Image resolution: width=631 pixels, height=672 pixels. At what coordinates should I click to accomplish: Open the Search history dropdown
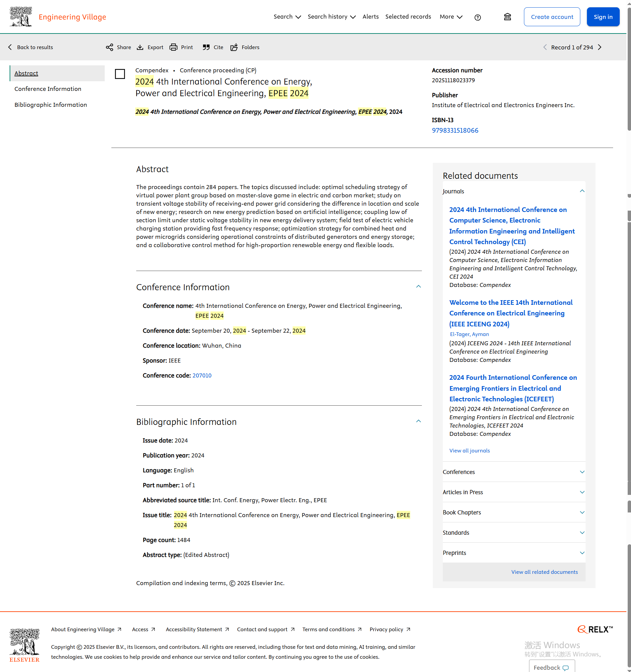(331, 17)
